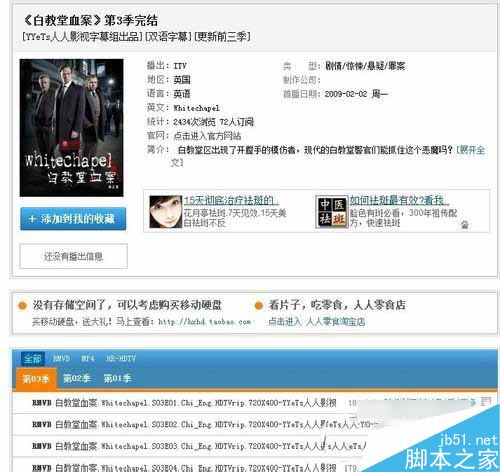
Task: Select the 'MP4' format filter tab
Action: coord(88,359)
